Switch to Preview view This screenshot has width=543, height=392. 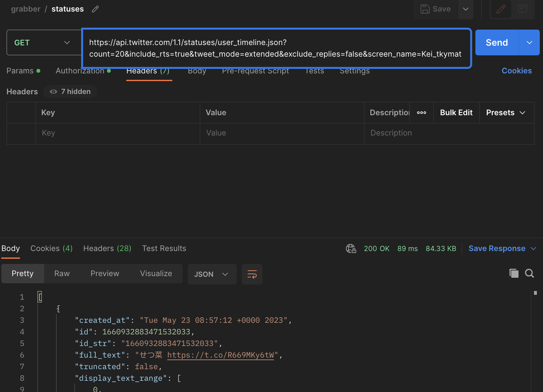click(x=105, y=274)
